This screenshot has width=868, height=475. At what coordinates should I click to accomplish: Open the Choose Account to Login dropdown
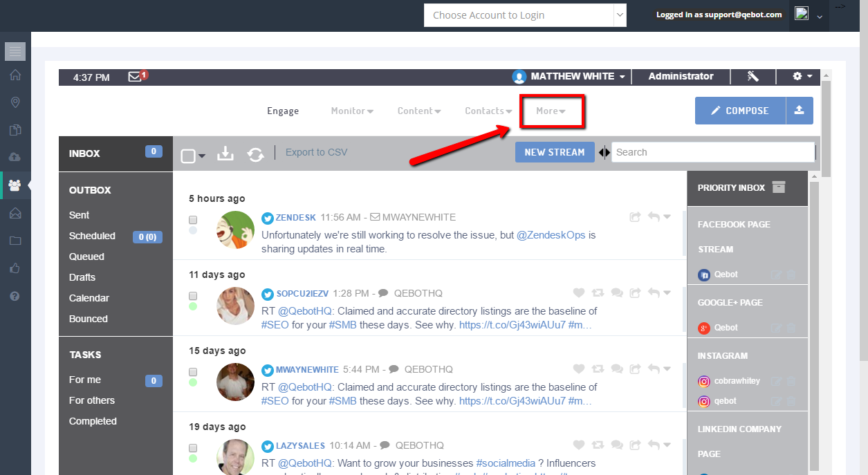pos(525,15)
